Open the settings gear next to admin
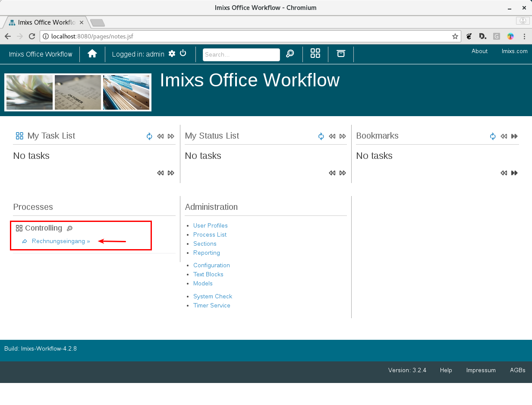The width and height of the screenshot is (532, 405). click(x=172, y=54)
